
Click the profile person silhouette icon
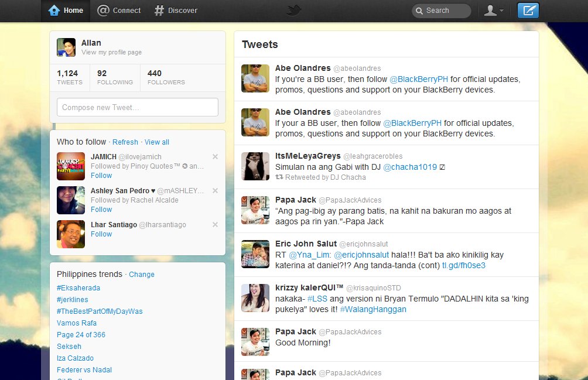[x=491, y=10]
